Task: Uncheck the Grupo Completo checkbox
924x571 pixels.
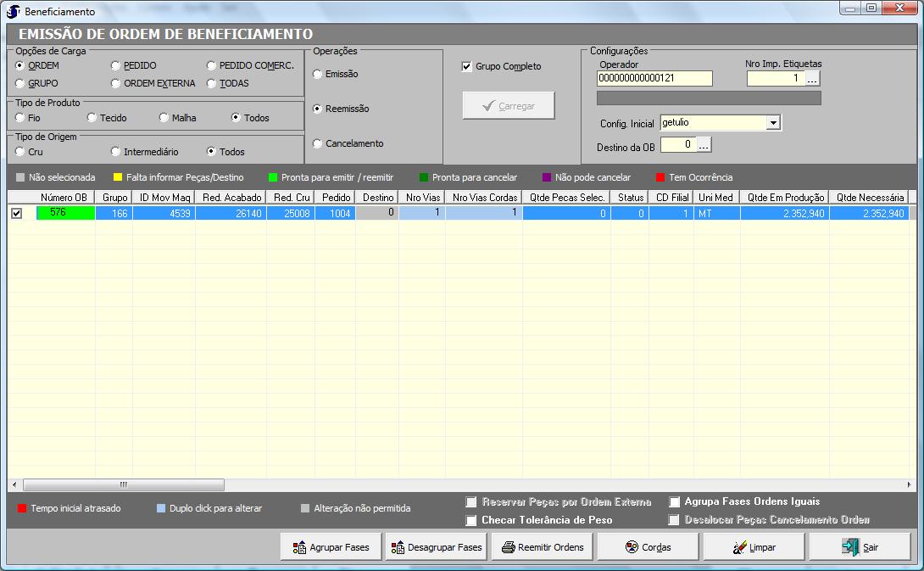Action: pos(467,66)
